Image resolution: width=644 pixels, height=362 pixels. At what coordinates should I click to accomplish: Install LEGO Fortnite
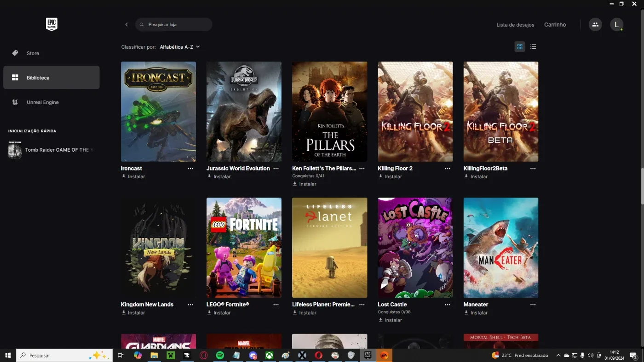tap(219, 312)
